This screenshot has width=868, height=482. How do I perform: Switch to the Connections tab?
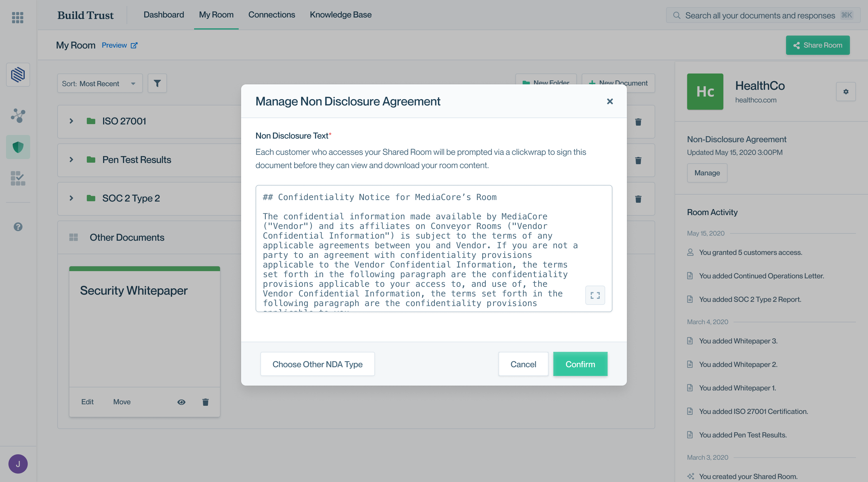coord(271,15)
